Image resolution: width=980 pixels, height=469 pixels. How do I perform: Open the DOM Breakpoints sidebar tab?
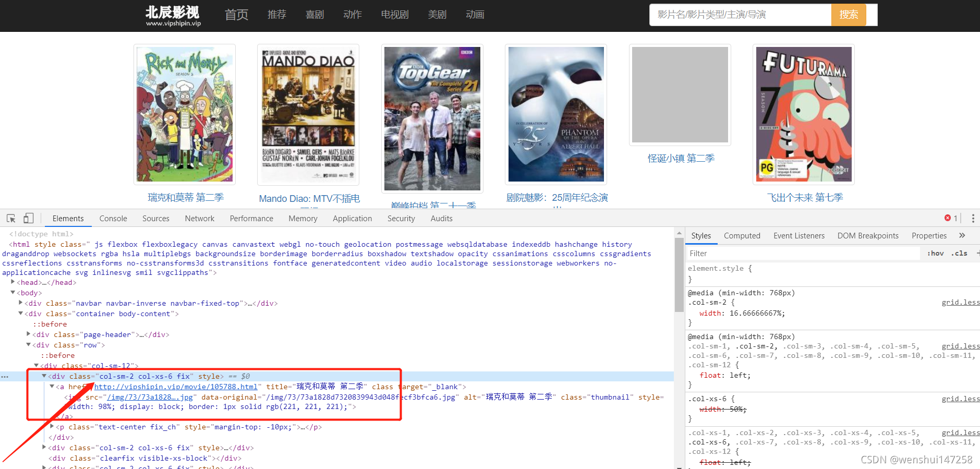(x=868, y=236)
